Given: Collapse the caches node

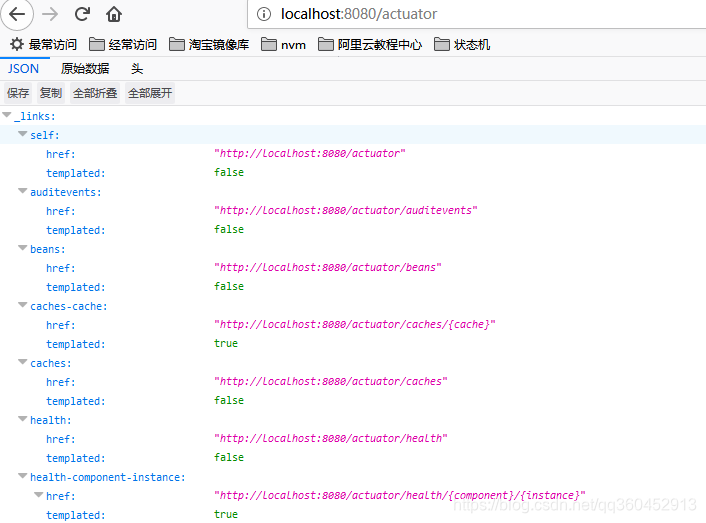Looking at the screenshot, I should tap(23, 362).
